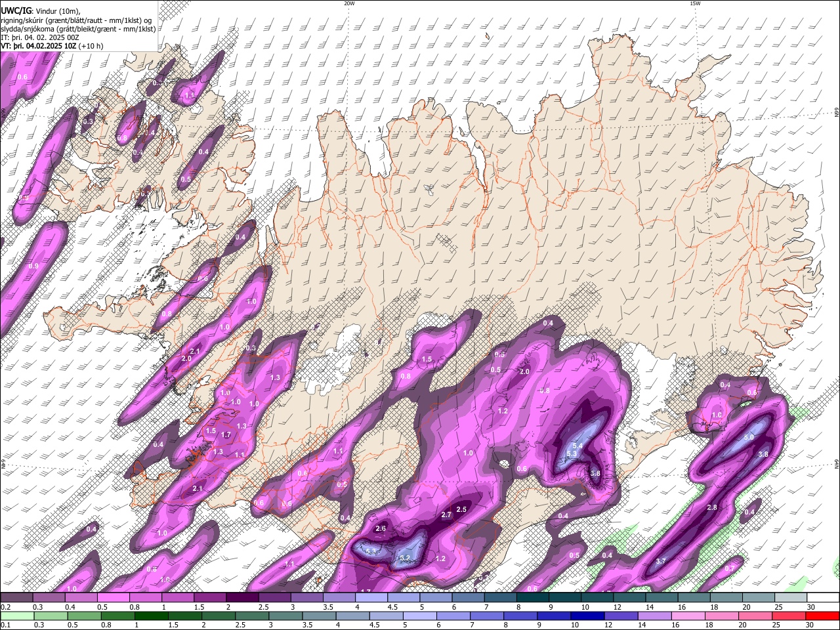Click the lavender upper swatch starting at 4
Screen dimensions: 840x630
[x=370, y=598]
